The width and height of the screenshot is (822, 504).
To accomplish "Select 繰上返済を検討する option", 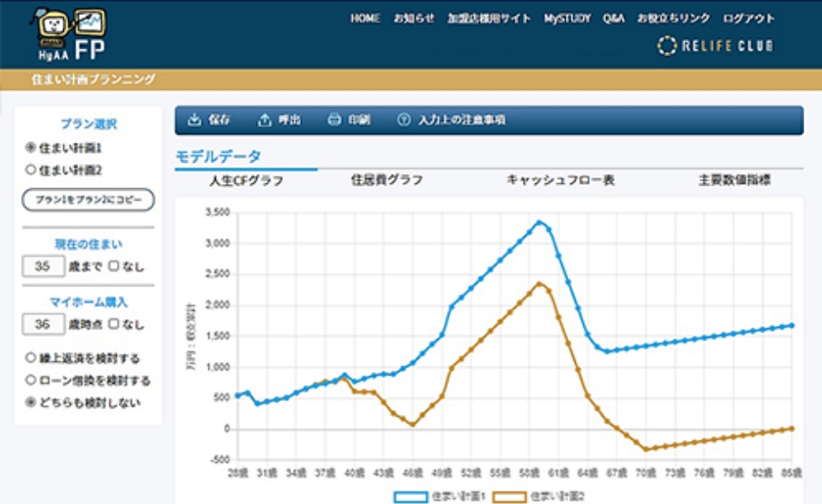I will click(x=30, y=358).
